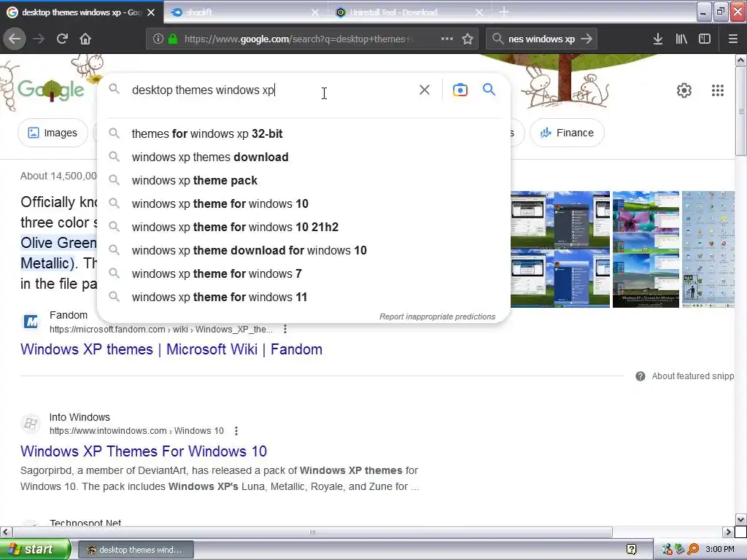Click the microsoft.fandom.com result URL
The height and width of the screenshot is (560, 747).
point(161,330)
